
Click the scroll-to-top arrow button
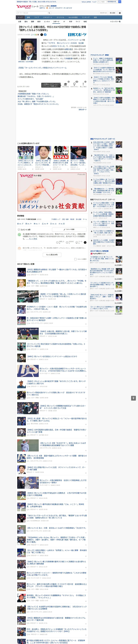click(133, 398)
